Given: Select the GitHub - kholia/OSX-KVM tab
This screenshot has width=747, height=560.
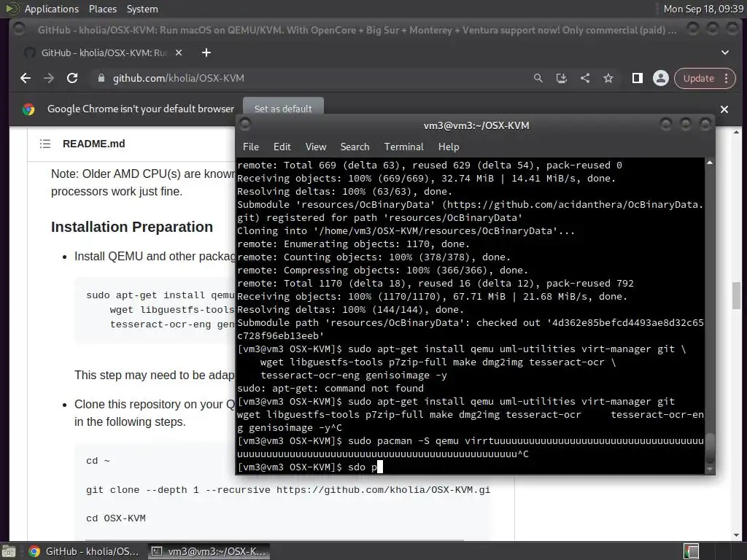Looking at the screenshot, I should pos(104,52).
